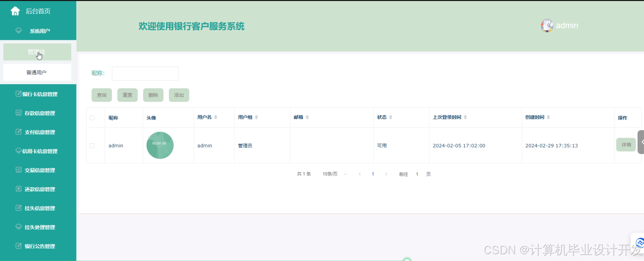Select page number 1 in pagination
The width and height of the screenshot is (644, 261).
point(373,174)
